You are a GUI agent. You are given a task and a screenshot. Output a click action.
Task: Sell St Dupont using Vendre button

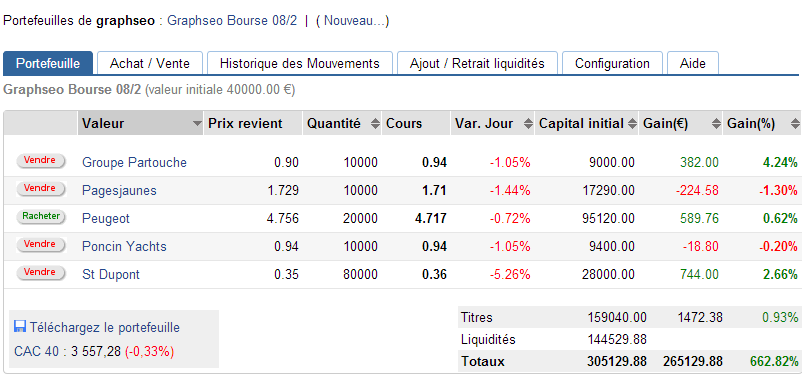(40, 273)
